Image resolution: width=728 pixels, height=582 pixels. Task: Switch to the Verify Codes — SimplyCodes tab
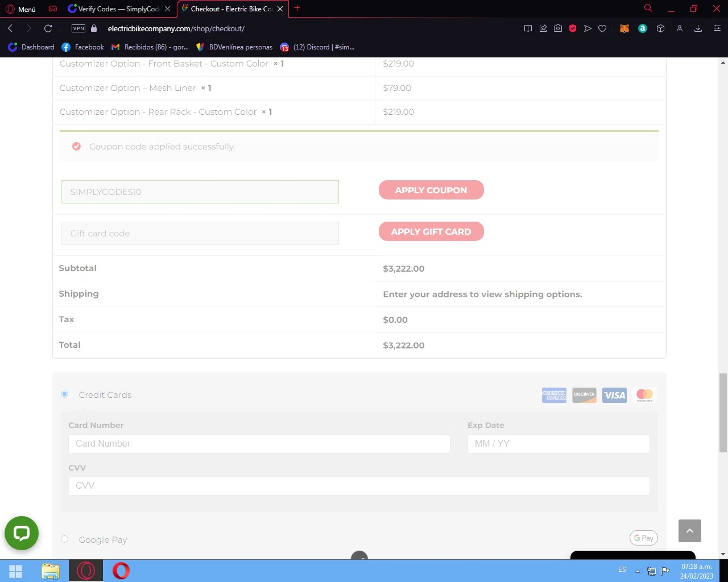tap(118, 9)
